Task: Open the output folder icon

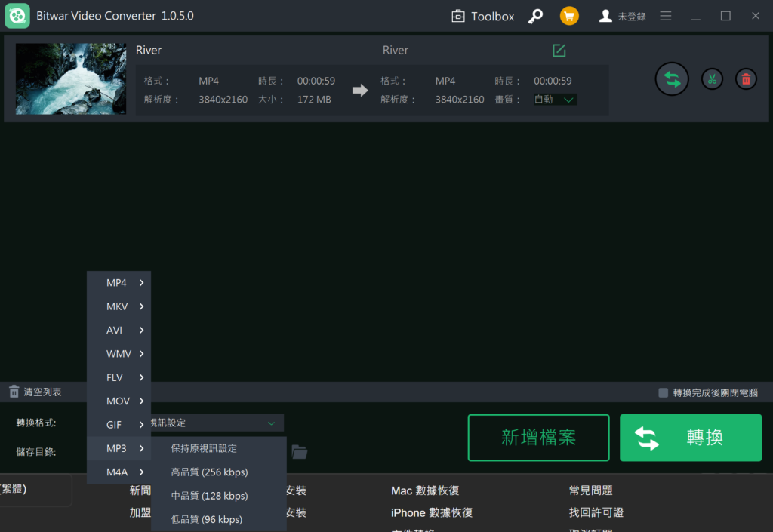Action: (300, 452)
